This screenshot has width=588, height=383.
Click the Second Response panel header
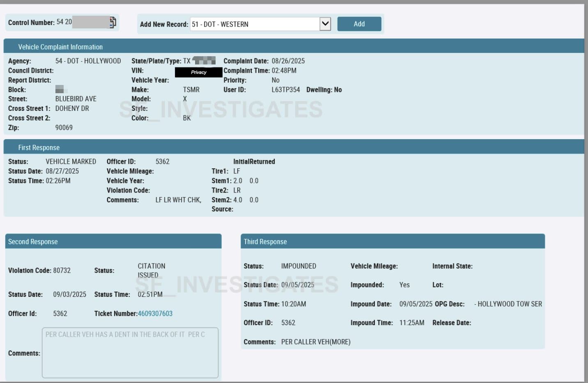[x=33, y=242]
